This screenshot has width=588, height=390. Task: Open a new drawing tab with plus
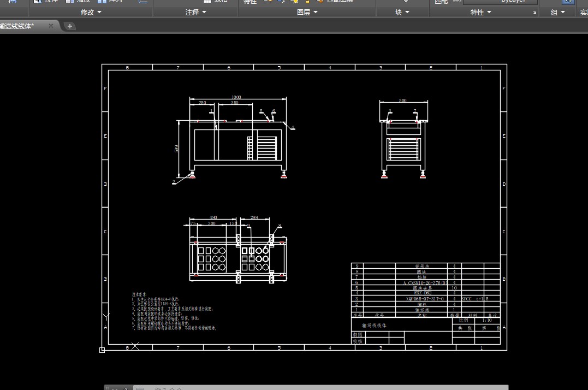pyautogui.click(x=69, y=26)
